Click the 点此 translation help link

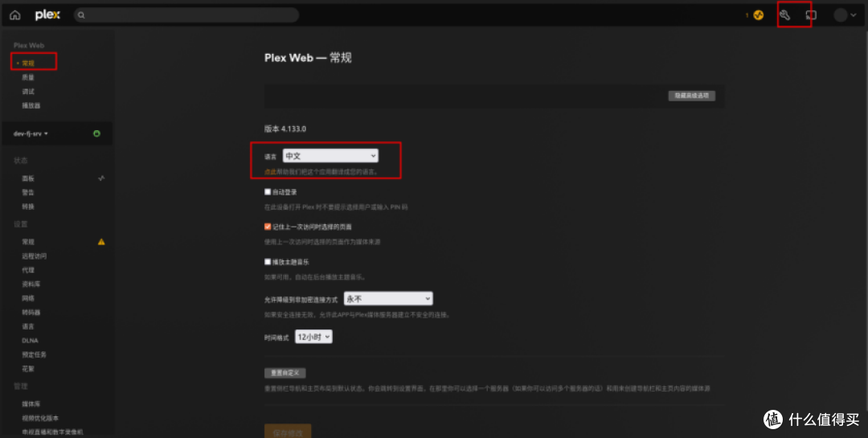click(270, 172)
